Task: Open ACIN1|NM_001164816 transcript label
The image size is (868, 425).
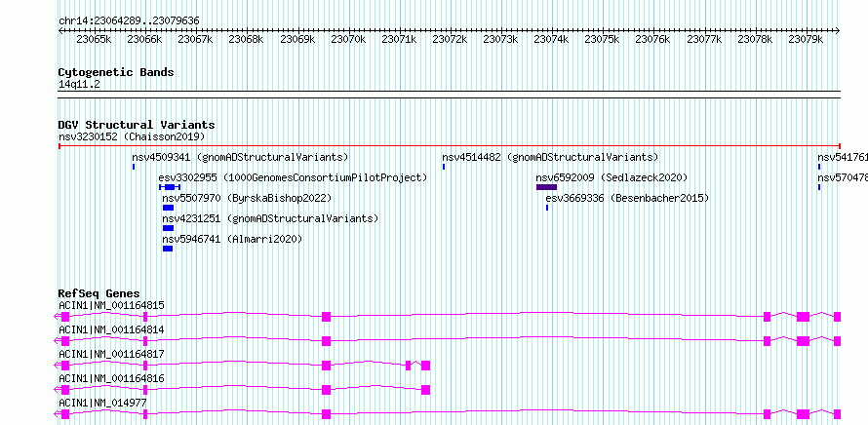Action: 111,378
